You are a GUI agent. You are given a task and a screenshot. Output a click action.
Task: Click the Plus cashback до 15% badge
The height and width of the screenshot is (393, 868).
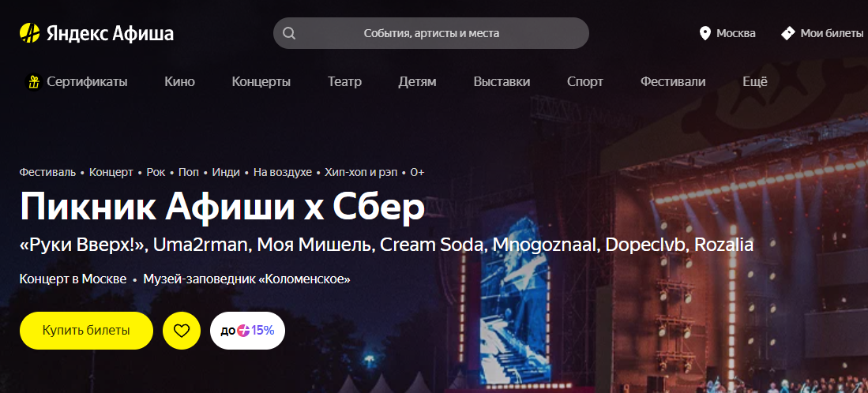coord(247,331)
